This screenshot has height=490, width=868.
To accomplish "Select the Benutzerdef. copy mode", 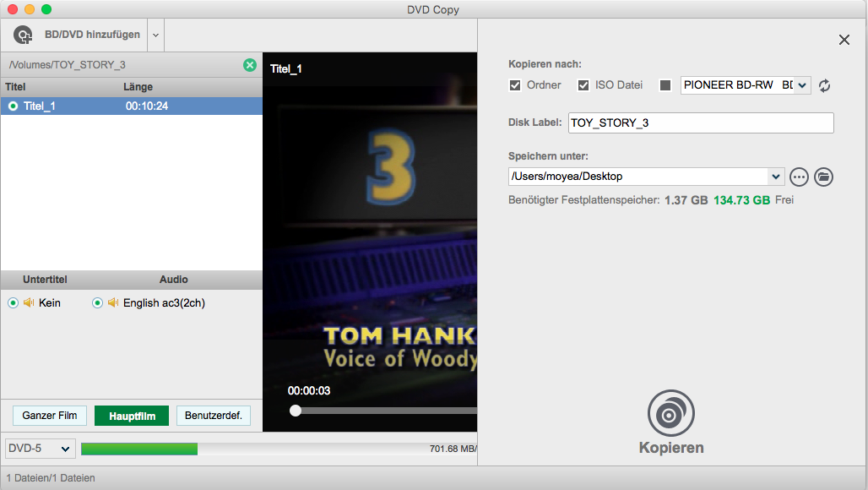I will [x=213, y=416].
